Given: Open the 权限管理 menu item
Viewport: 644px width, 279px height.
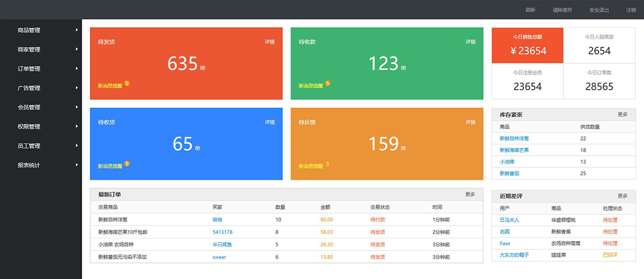Looking at the screenshot, I should [x=29, y=127].
